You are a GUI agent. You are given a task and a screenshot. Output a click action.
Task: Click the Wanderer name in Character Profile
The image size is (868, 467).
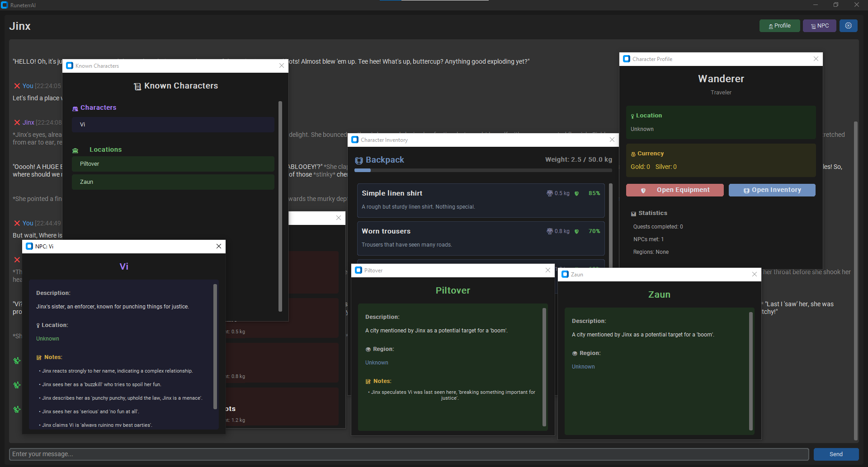(721, 79)
